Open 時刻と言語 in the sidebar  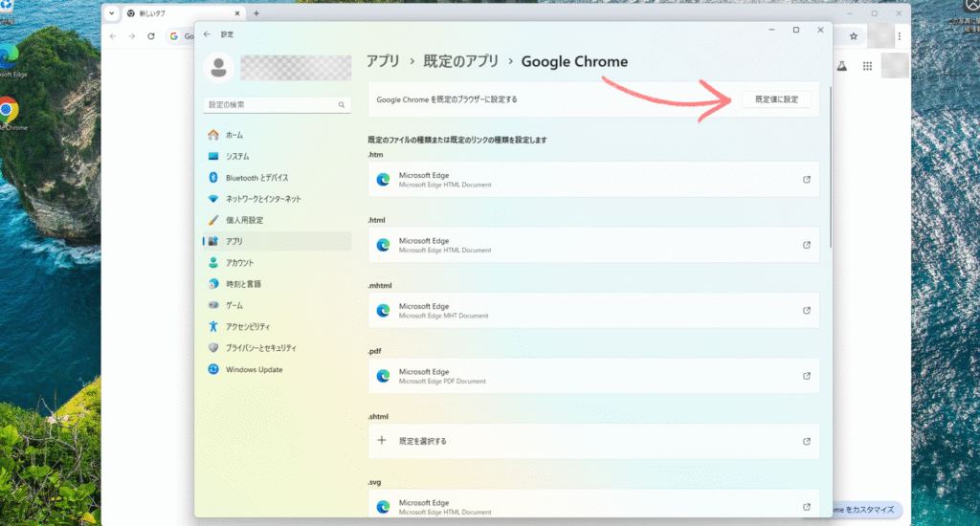click(x=277, y=284)
